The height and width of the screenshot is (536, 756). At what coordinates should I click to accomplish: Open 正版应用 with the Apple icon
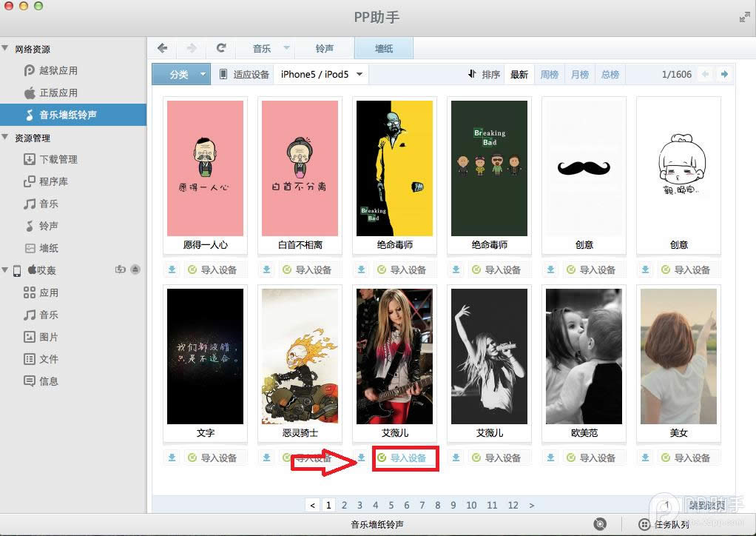click(58, 93)
